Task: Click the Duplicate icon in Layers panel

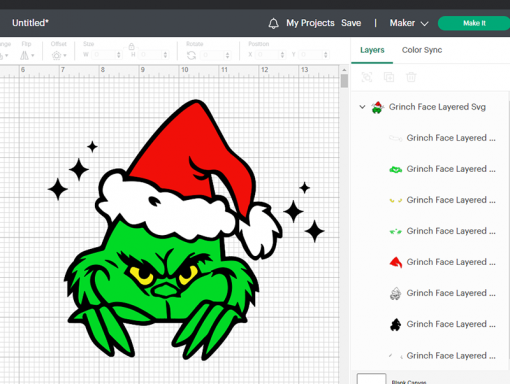Action: click(389, 77)
